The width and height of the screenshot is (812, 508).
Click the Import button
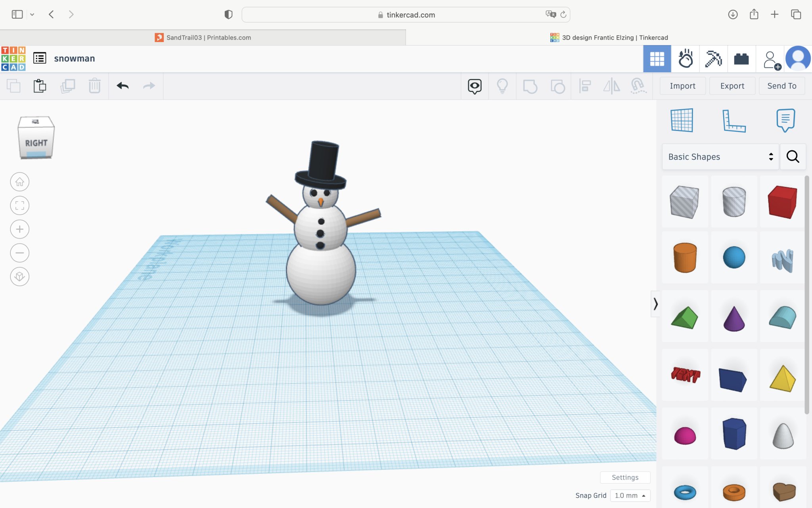coord(682,86)
